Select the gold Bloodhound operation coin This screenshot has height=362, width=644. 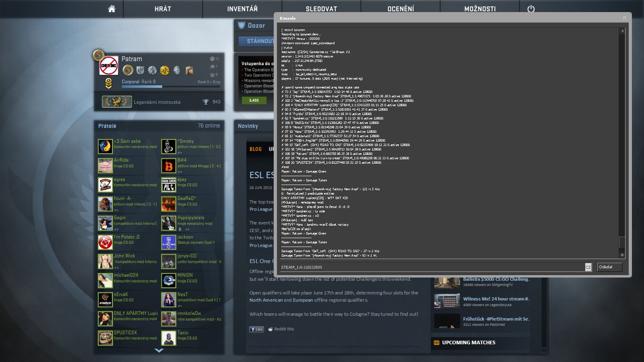pos(165,70)
